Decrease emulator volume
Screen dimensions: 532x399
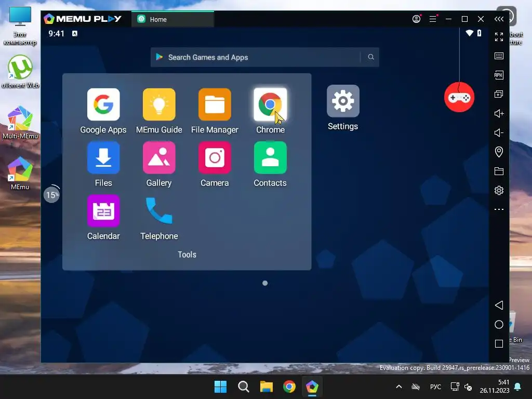[x=499, y=132]
